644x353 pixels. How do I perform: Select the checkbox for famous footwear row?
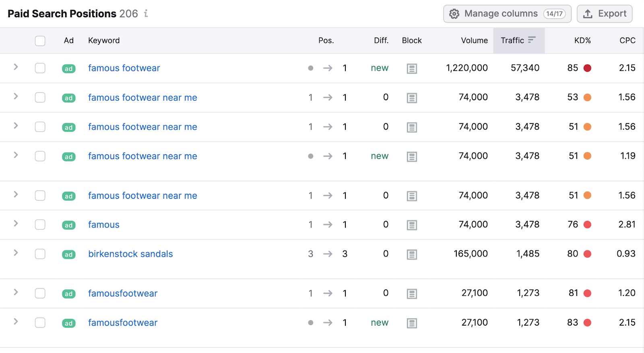40,68
